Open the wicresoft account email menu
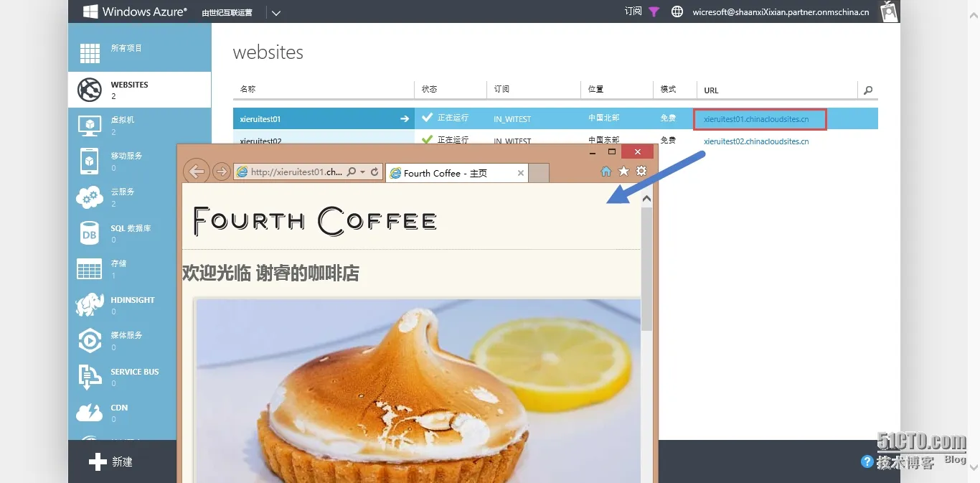Screen dimensions: 980x483 click(781, 12)
